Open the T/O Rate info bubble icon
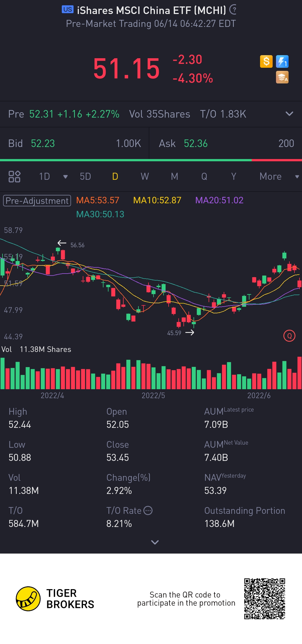This screenshot has height=644, width=302. click(x=148, y=510)
